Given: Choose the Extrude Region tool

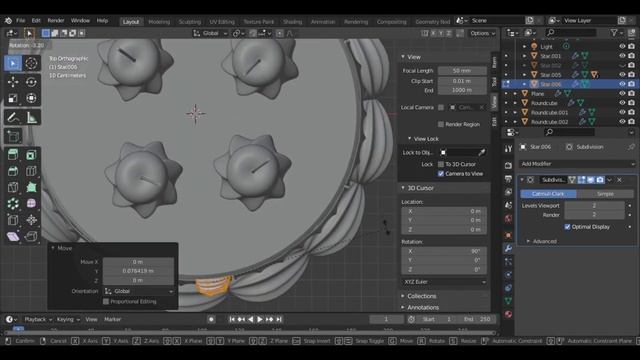Looking at the screenshot, I should (x=13, y=155).
